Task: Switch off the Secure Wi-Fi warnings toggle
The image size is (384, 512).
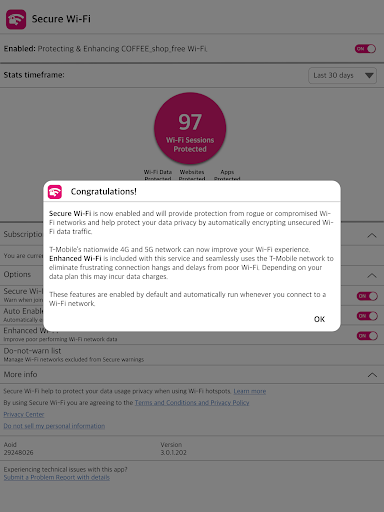Action: 367,296
